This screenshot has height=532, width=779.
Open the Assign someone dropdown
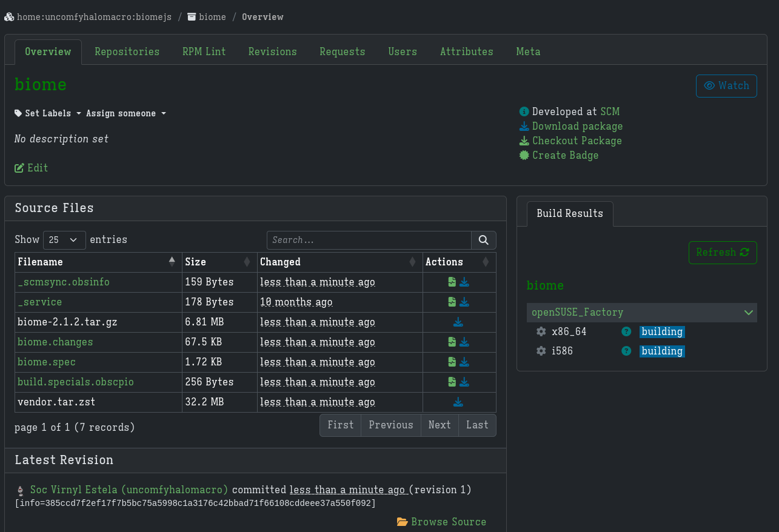coord(126,113)
